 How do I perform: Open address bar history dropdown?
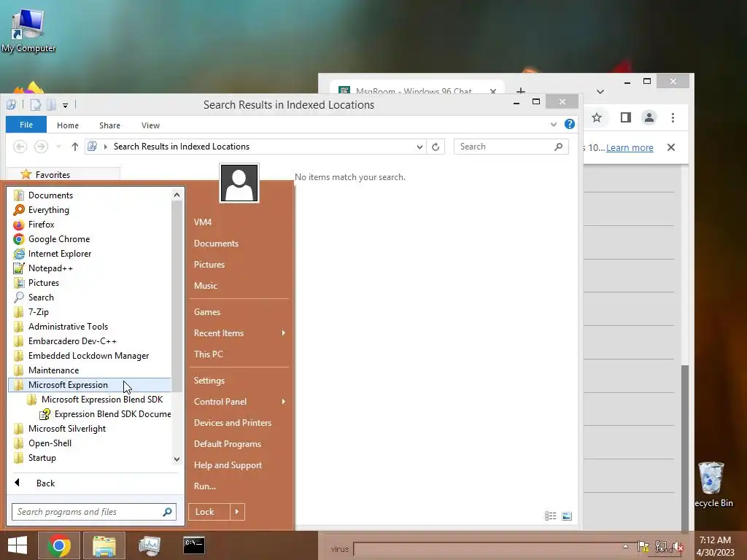[419, 147]
